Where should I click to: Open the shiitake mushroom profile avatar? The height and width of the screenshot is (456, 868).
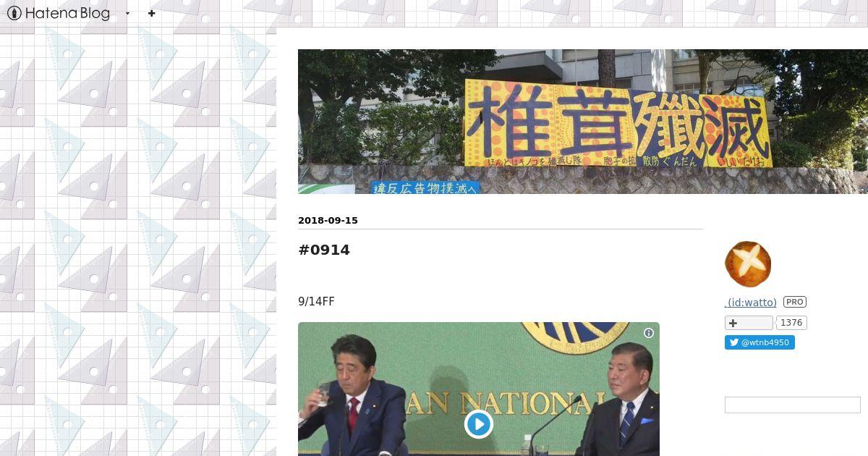pos(748,264)
